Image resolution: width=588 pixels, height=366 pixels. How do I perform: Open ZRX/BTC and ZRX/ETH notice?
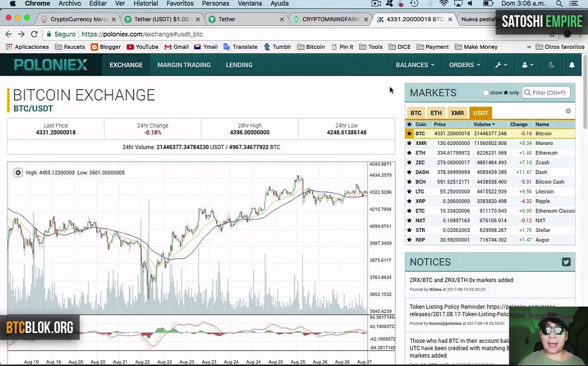coord(461,280)
